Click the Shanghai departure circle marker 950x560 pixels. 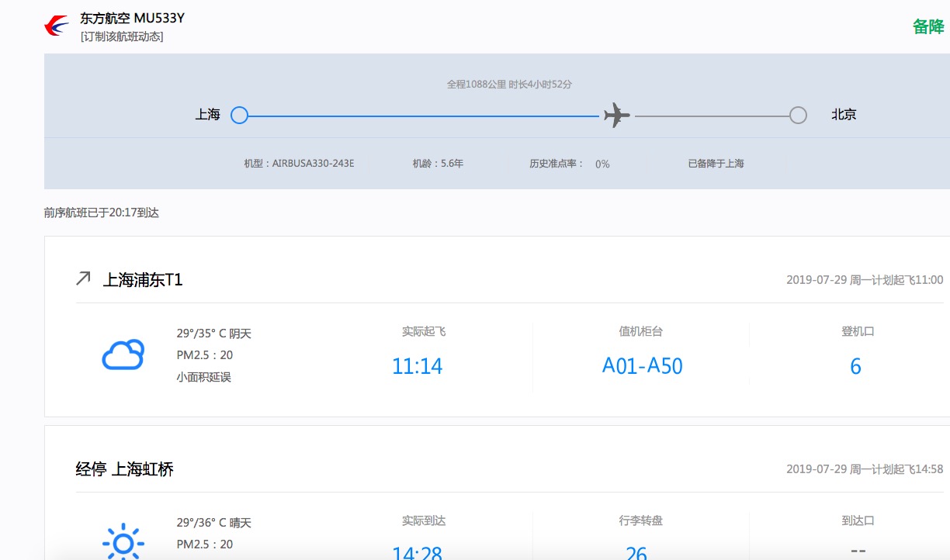(240, 116)
